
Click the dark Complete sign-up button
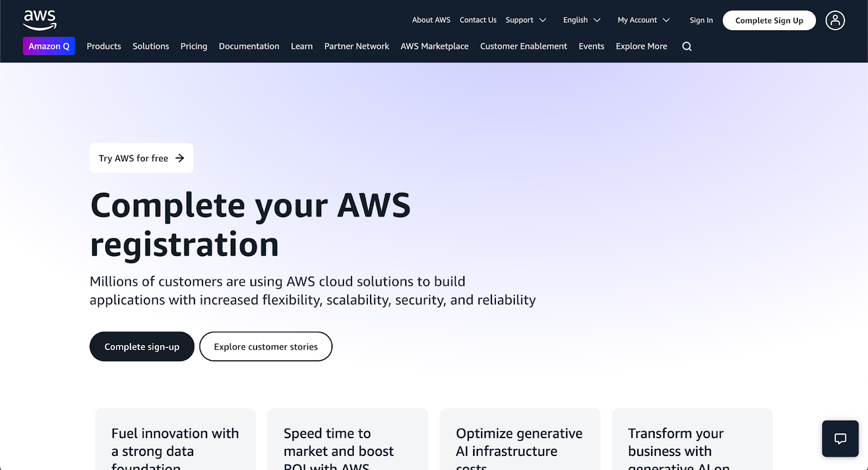coord(142,346)
